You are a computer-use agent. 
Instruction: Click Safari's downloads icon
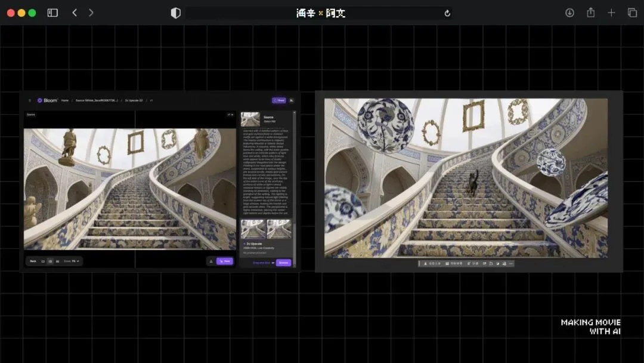(569, 13)
